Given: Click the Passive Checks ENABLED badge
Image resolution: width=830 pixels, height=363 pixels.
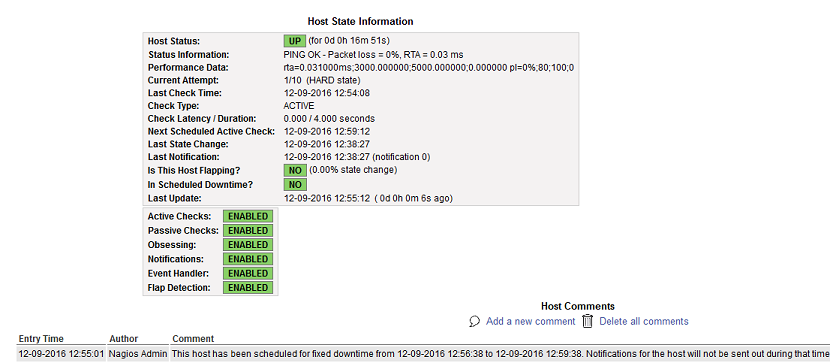Looking at the screenshot, I should pyautogui.click(x=248, y=231).
